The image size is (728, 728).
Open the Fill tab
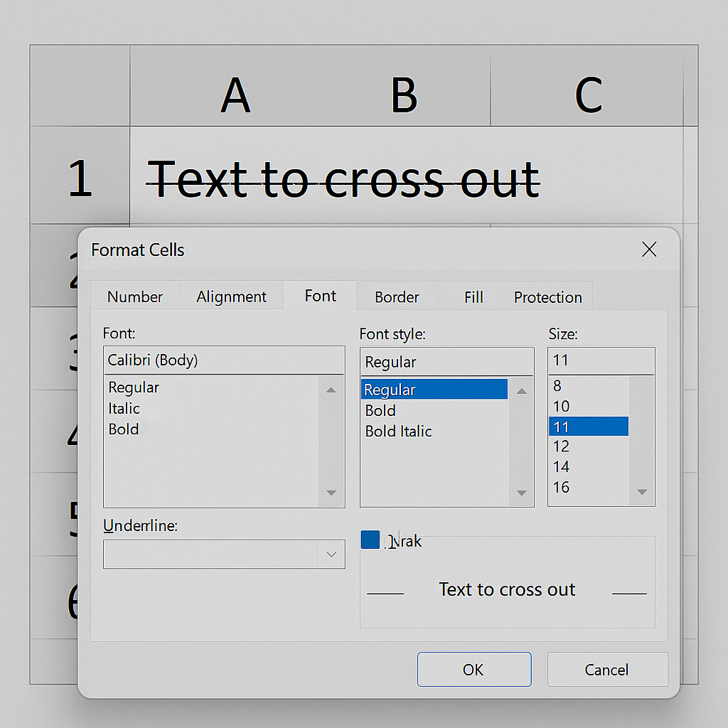[x=473, y=296]
